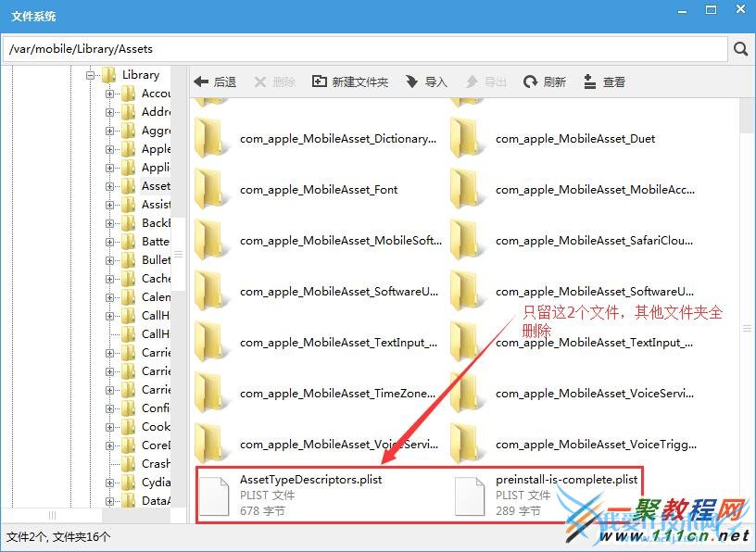Viewport: 756px width, 552px height.
Task: Click the 后退 button label
Action: click(x=225, y=82)
